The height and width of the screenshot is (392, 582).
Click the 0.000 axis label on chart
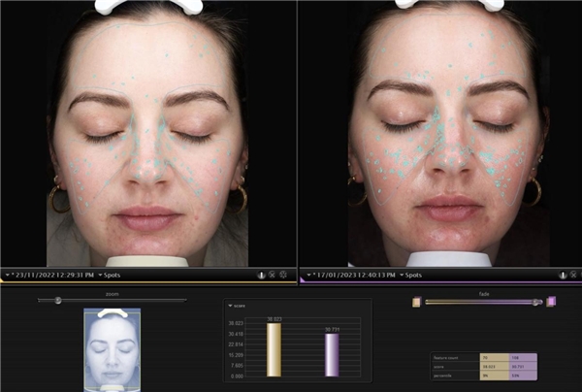237,376
